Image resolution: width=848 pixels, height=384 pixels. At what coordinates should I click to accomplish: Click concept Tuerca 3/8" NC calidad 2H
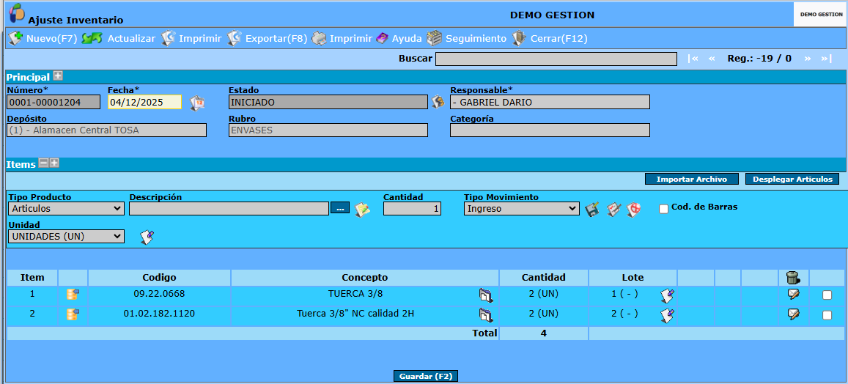[355, 313]
